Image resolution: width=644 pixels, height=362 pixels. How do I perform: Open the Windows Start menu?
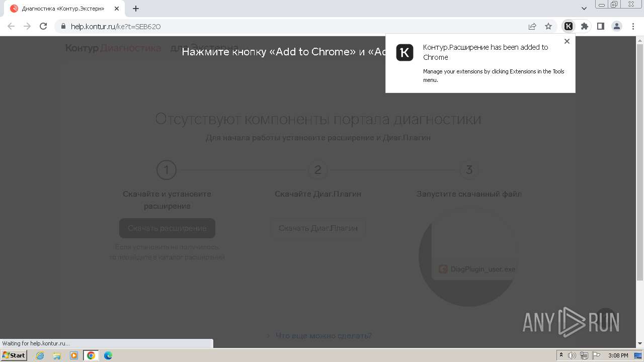click(x=14, y=355)
